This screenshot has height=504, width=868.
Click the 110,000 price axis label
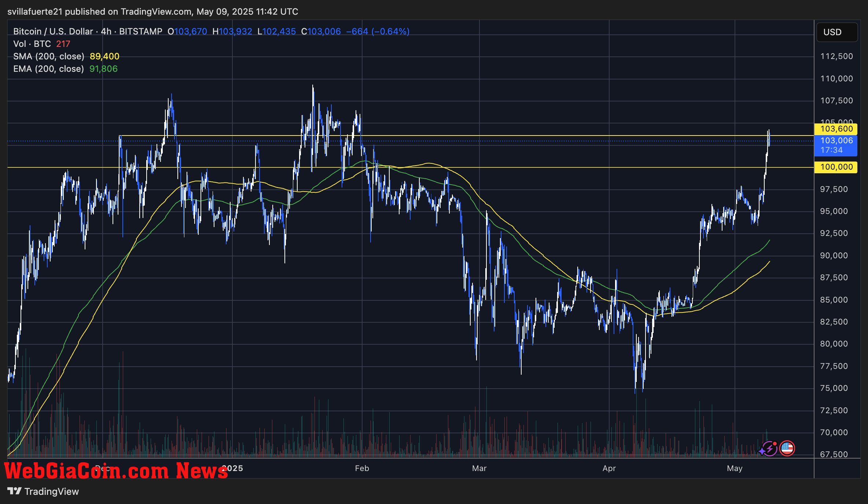click(x=836, y=79)
